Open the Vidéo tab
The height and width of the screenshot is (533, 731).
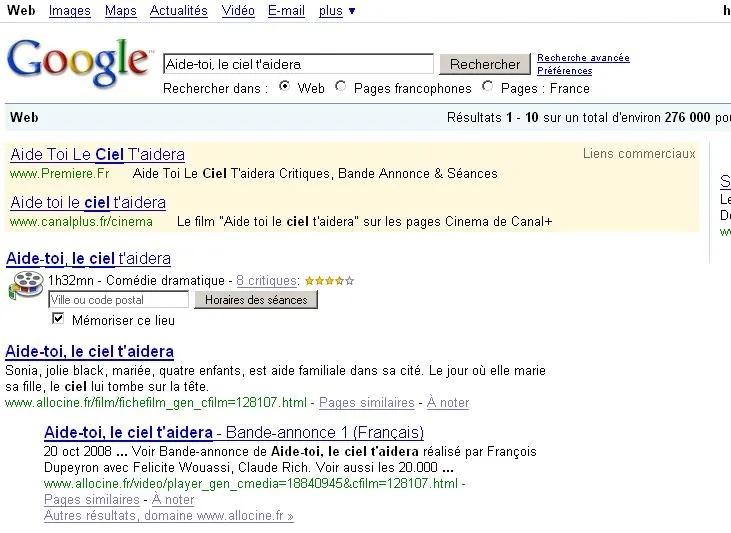pos(238,11)
